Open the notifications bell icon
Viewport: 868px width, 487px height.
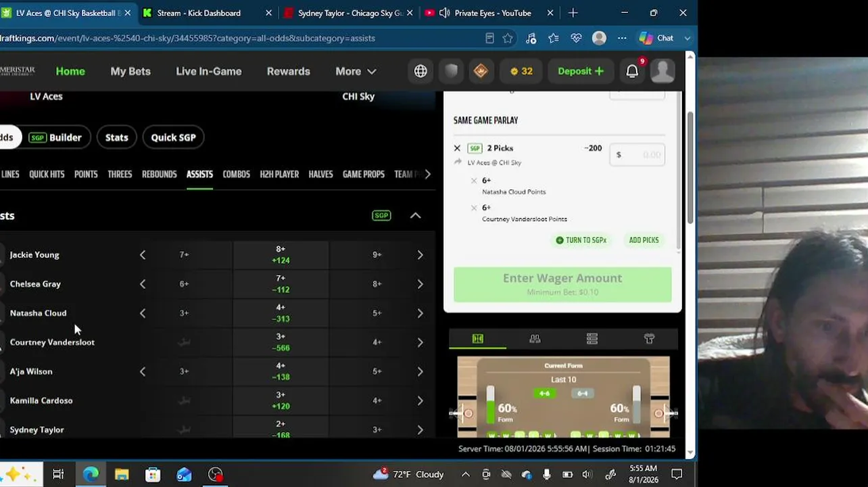click(x=632, y=71)
